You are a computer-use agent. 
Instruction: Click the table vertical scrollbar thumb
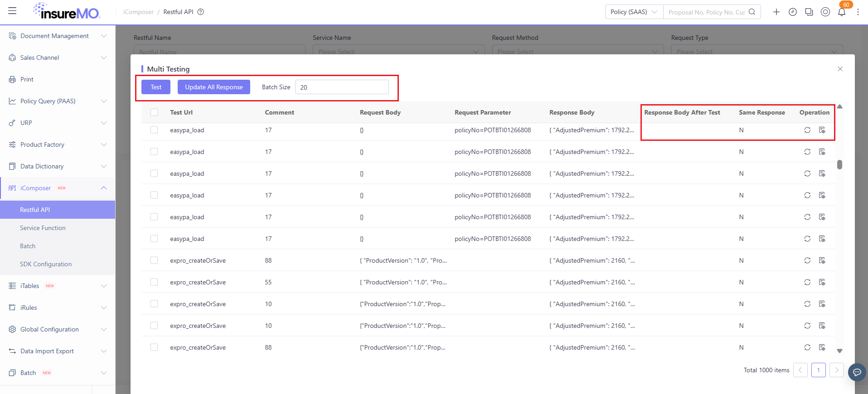pyautogui.click(x=840, y=164)
